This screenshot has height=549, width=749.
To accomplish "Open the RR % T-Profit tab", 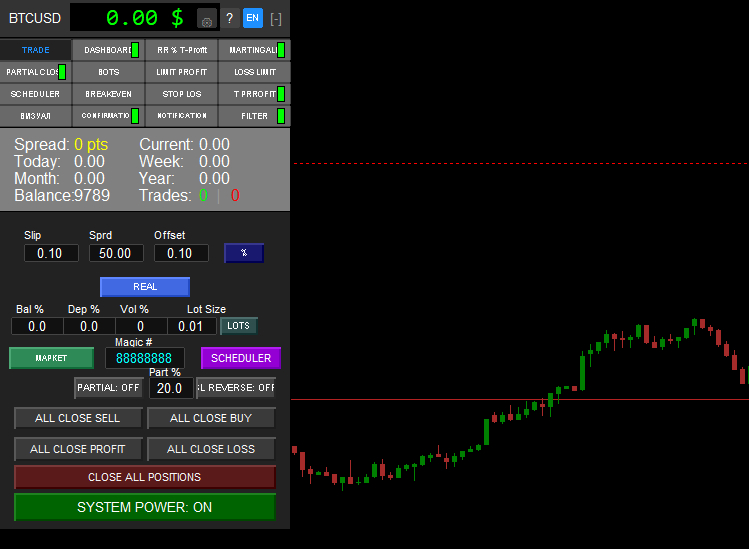I will coord(182,50).
